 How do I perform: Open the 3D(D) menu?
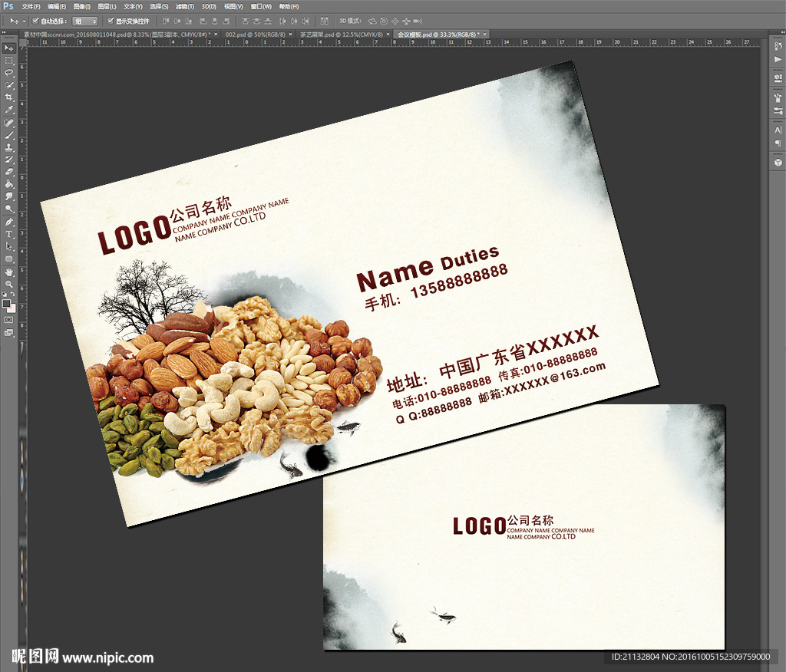tap(209, 6)
